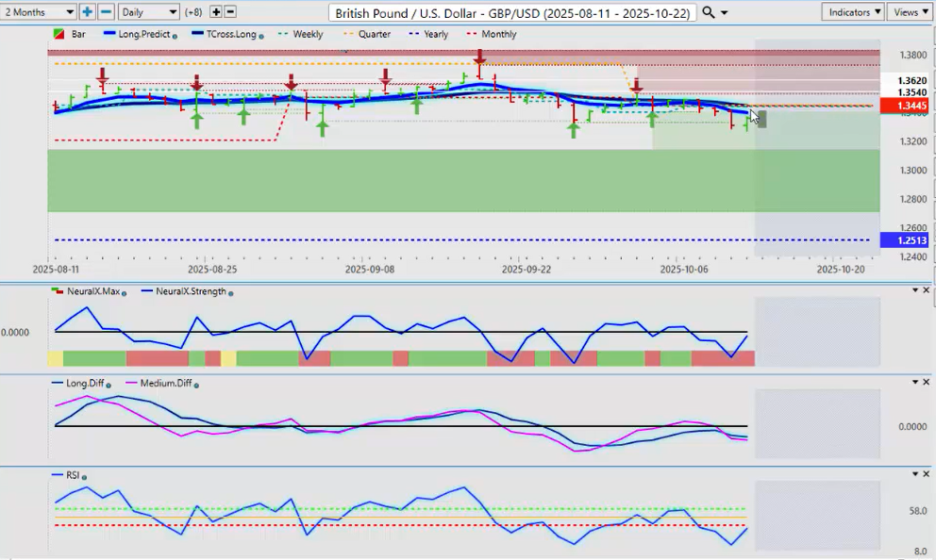Click the Monthly legend label

[x=498, y=34]
